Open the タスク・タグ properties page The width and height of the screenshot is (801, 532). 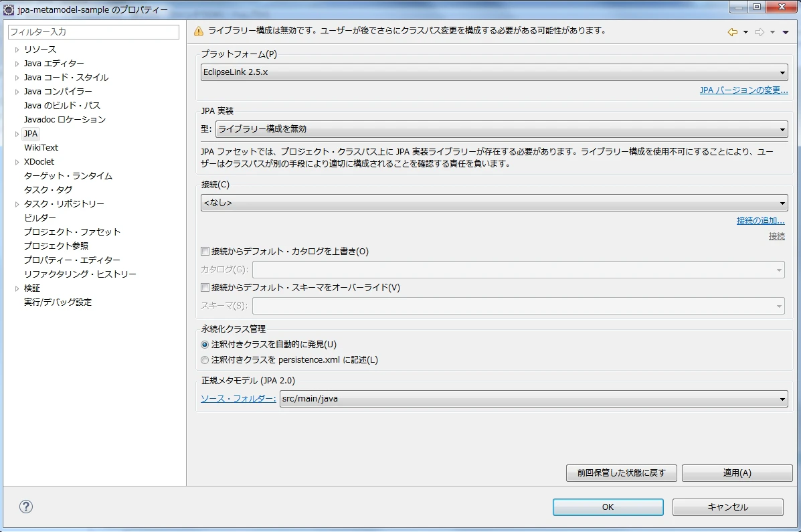click(x=48, y=189)
